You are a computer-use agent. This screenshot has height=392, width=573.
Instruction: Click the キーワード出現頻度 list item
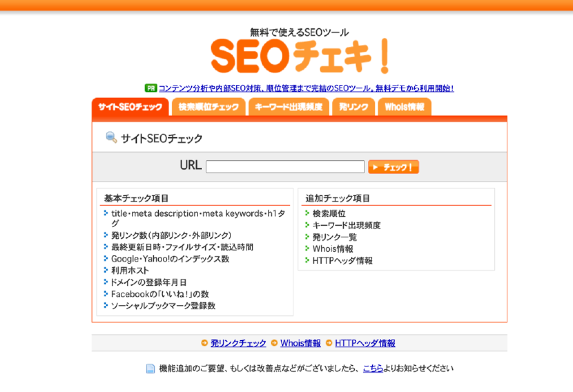346,225
